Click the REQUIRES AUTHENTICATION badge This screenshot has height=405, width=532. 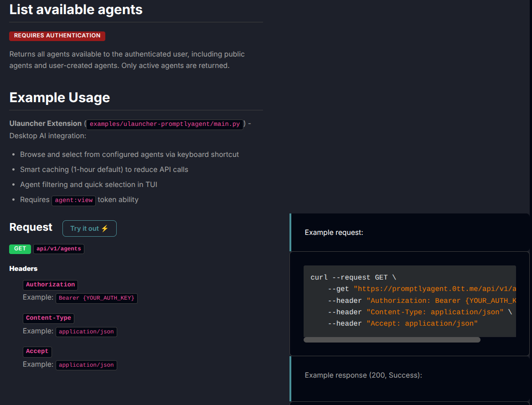(x=57, y=36)
